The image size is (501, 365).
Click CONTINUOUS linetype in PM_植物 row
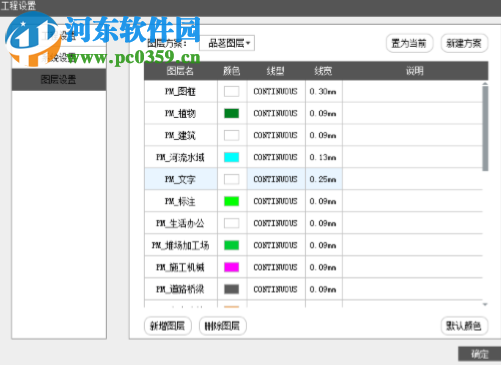click(x=276, y=113)
